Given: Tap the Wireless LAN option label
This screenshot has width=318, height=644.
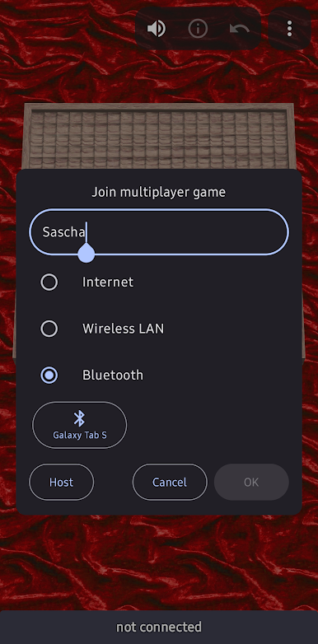Looking at the screenshot, I should (124, 329).
